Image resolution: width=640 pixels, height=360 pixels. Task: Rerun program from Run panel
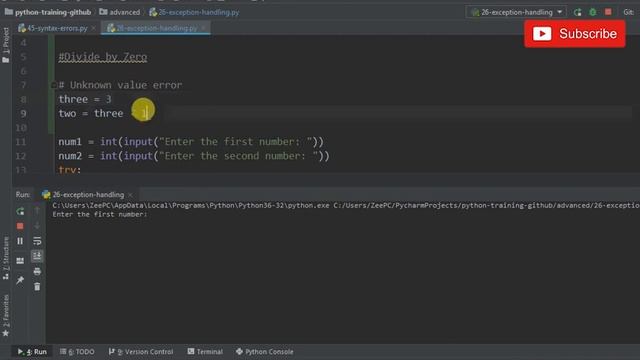(20, 211)
